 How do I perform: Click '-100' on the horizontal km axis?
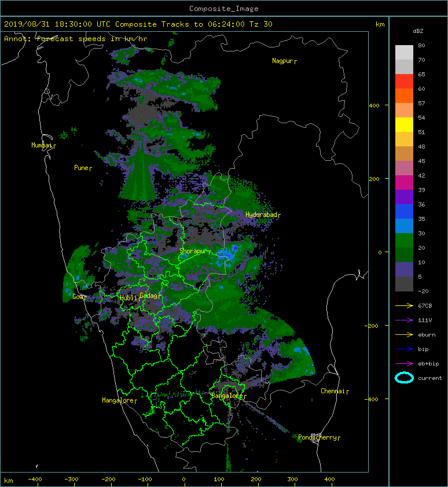(x=145, y=479)
